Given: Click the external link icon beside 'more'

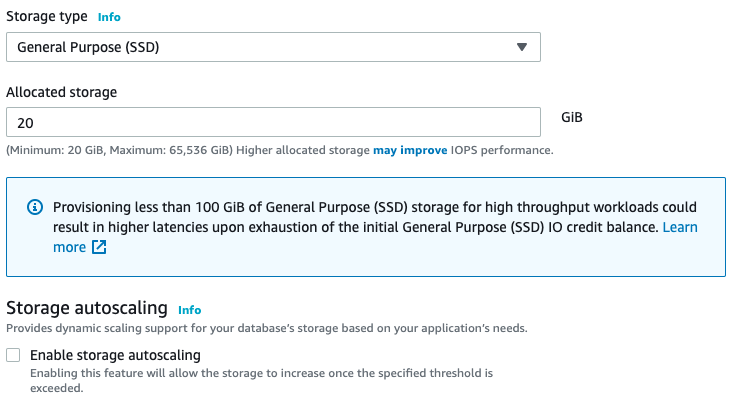Looking at the screenshot, I should click(99, 247).
